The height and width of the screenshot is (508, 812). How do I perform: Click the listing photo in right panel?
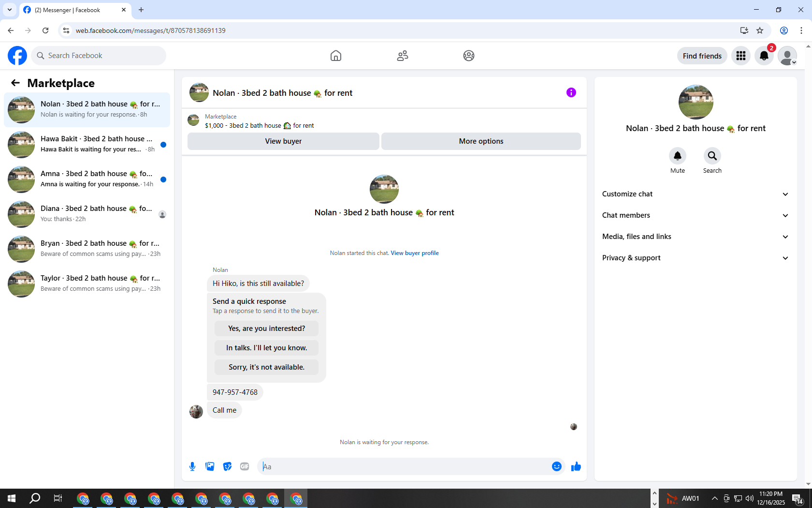coord(696,102)
